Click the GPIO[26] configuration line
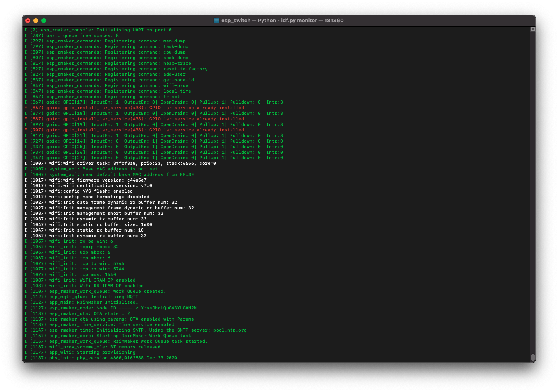Image resolution: width=558 pixels, height=392 pixels. click(x=154, y=152)
